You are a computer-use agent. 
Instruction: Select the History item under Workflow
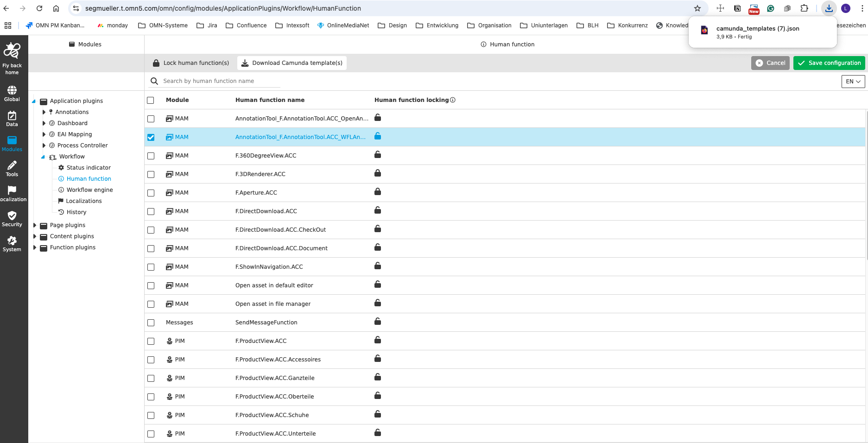coord(76,212)
